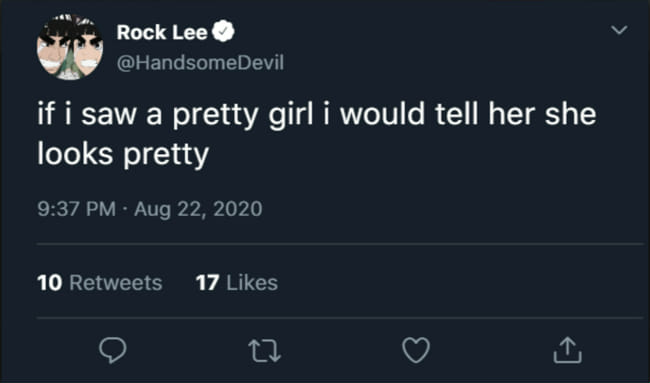Click the 9:37 PM timestamp

tap(77, 208)
